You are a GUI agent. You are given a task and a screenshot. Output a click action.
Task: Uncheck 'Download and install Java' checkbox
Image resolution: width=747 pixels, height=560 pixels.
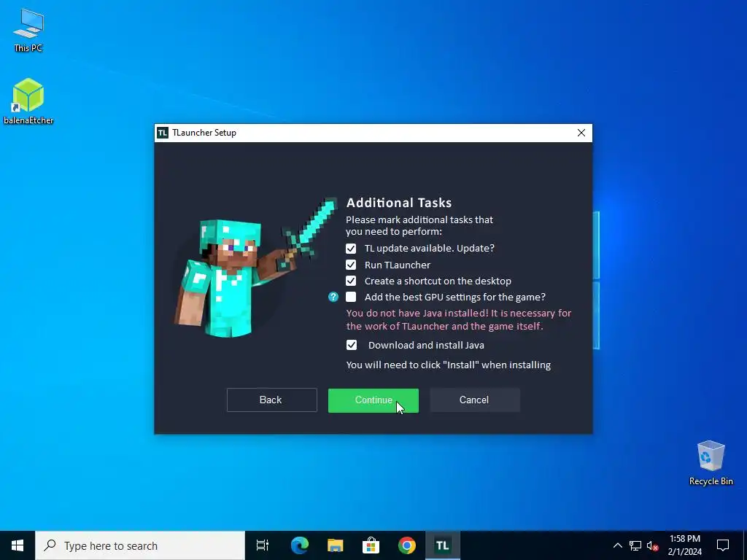pos(352,345)
